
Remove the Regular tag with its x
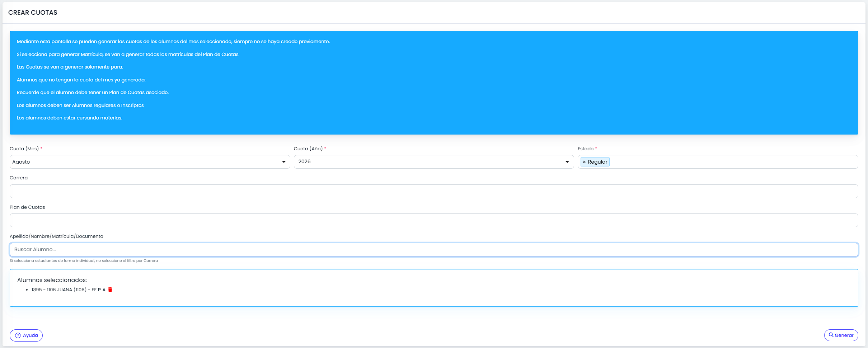click(584, 162)
